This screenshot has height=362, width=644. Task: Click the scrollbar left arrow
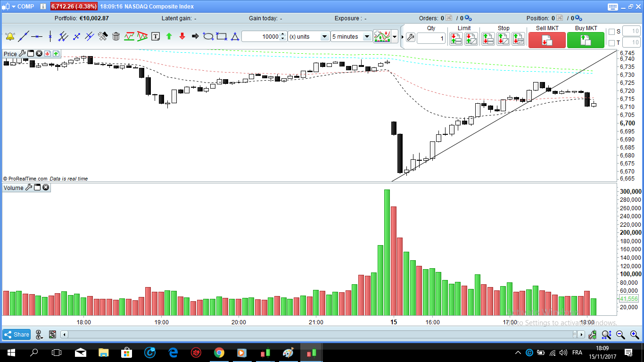[x=65, y=335]
